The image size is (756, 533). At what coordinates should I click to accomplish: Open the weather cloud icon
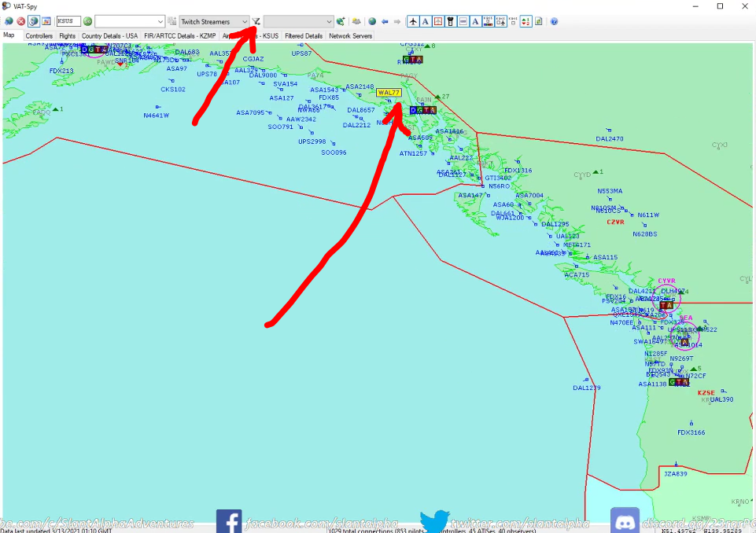click(356, 21)
